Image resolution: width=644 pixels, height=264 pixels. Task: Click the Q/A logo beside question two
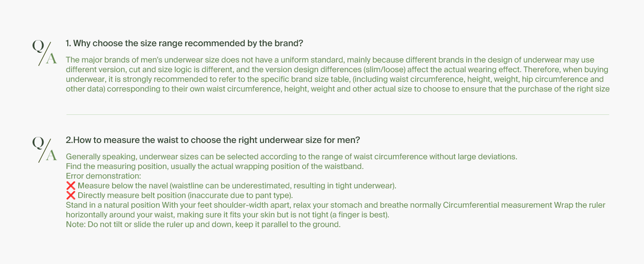pyautogui.click(x=45, y=150)
